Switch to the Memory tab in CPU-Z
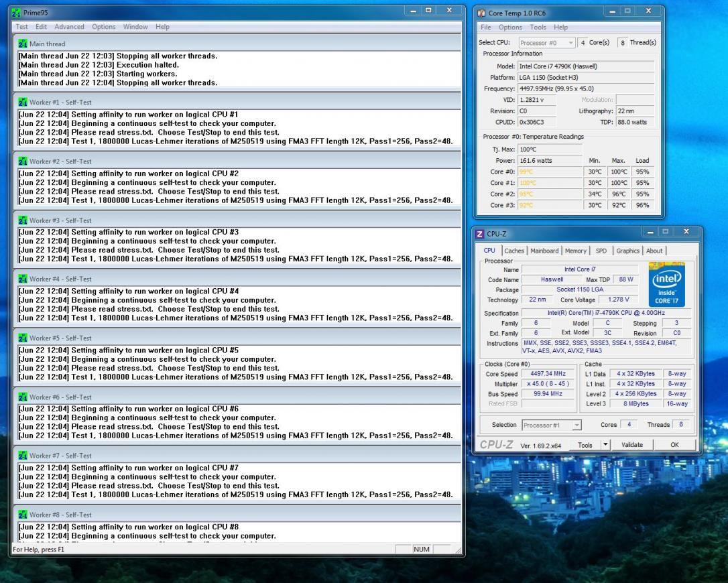The width and height of the screenshot is (728, 583). click(576, 251)
